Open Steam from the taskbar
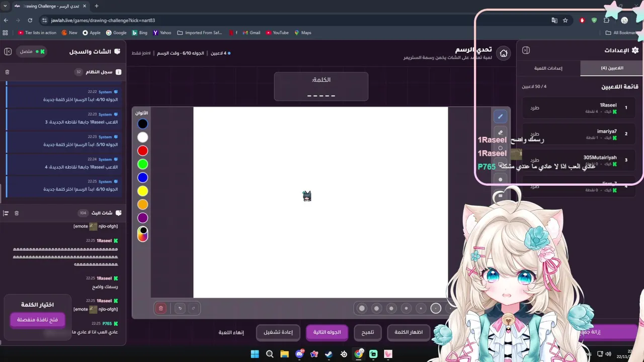The height and width of the screenshot is (362, 644). pyautogui.click(x=329, y=354)
